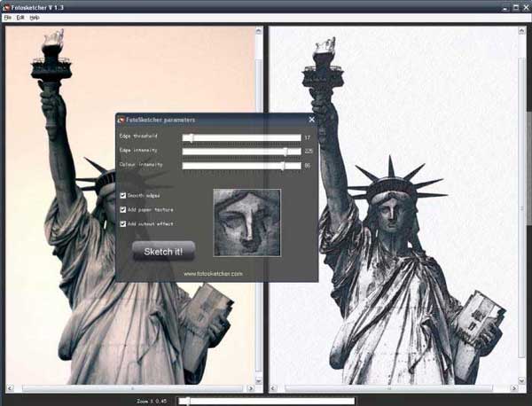Image resolution: width=532 pixels, height=406 pixels.
Task: Adjust the Edge intensity slider
Action: [241, 152]
